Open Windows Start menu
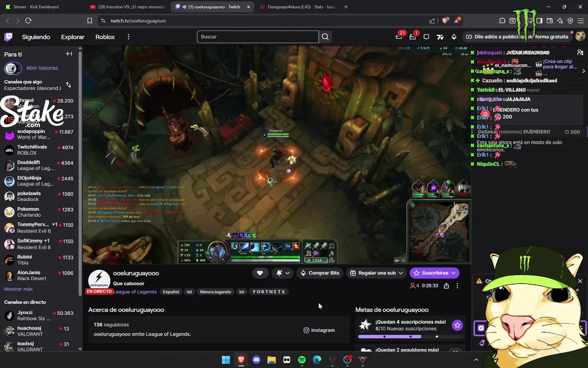 tap(226, 360)
